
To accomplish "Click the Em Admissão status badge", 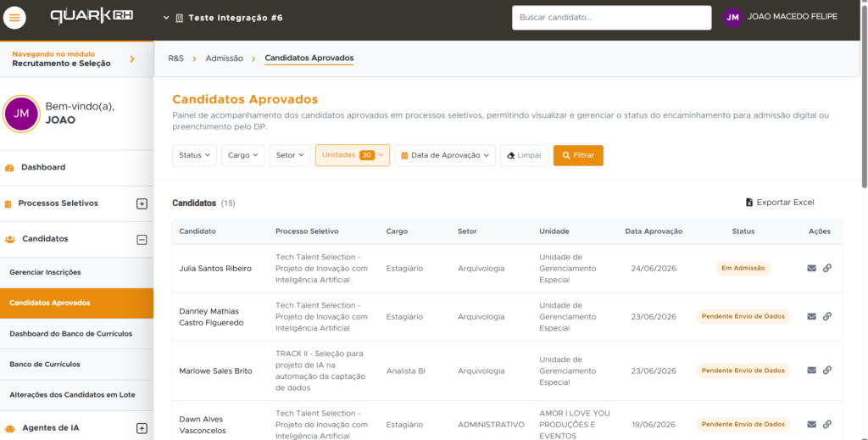I will (743, 269).
